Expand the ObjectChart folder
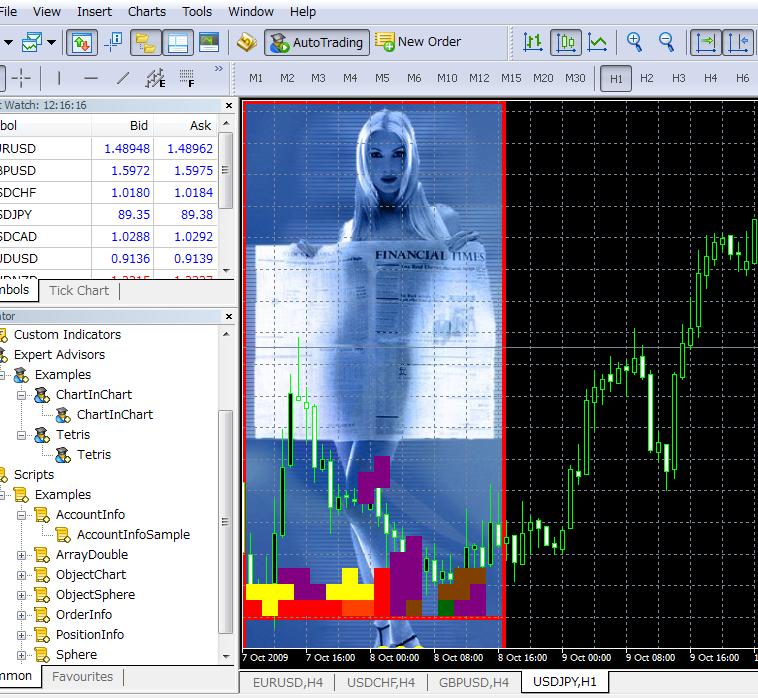The width and height of the screenshot is (758, 698). [21, 575]
